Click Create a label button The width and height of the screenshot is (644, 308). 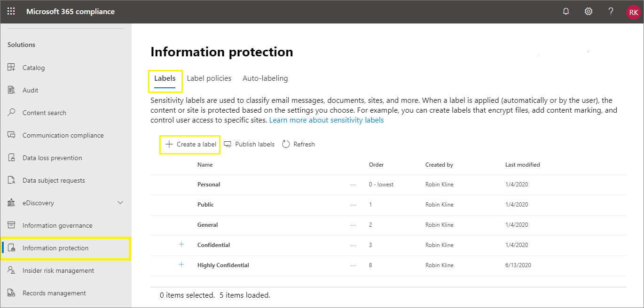click(x=190, y=145)
